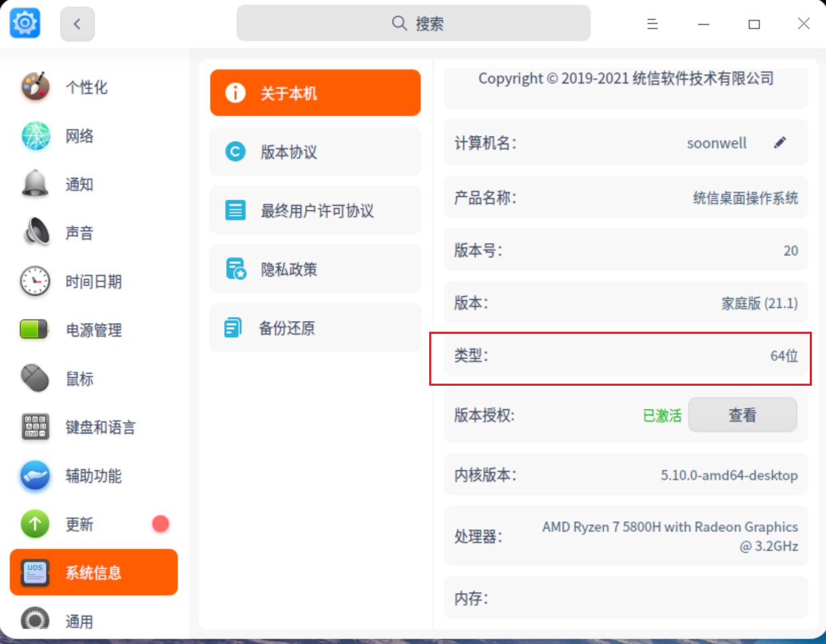The height and width of the screenshot is (644, 826).
Task: Click the Control Center gear logo icon
Action: click(x=25, y=24)
